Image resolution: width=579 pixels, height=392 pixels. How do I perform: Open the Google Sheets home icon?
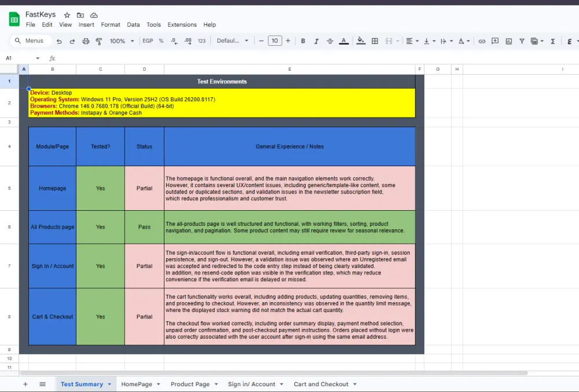(x=14, y=19)
